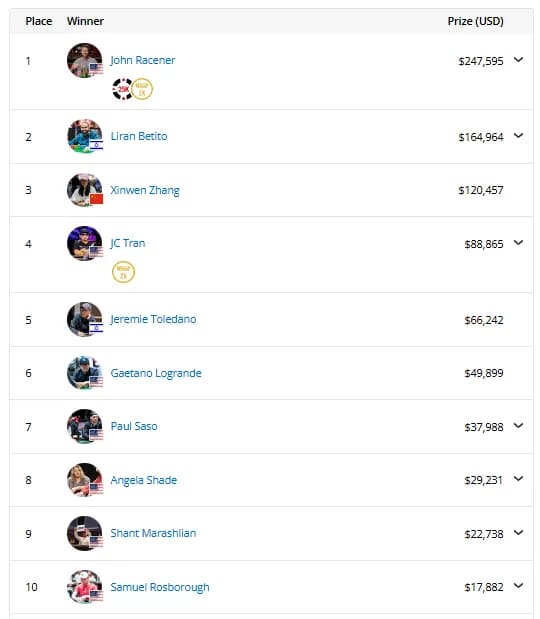Open Gaetano Logrande's player link
Viewport: 540px width, 619px height.
tap(156, 373)
